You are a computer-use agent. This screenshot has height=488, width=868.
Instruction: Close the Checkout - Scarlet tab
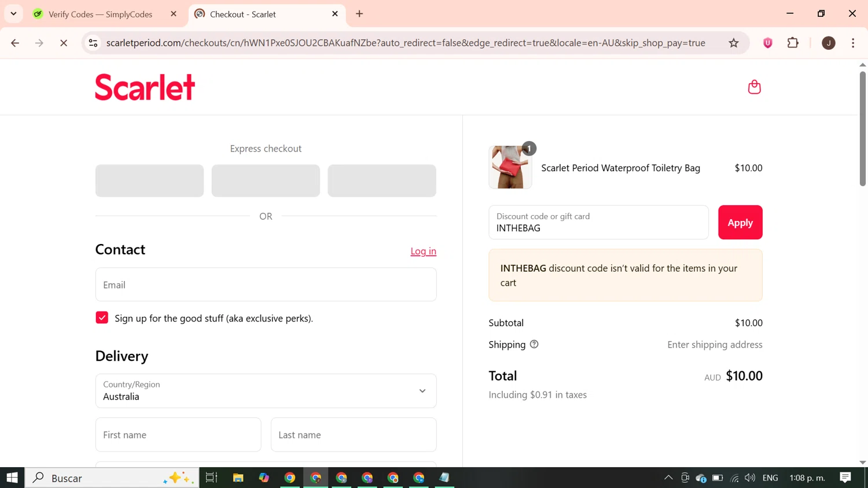(335, 14)
